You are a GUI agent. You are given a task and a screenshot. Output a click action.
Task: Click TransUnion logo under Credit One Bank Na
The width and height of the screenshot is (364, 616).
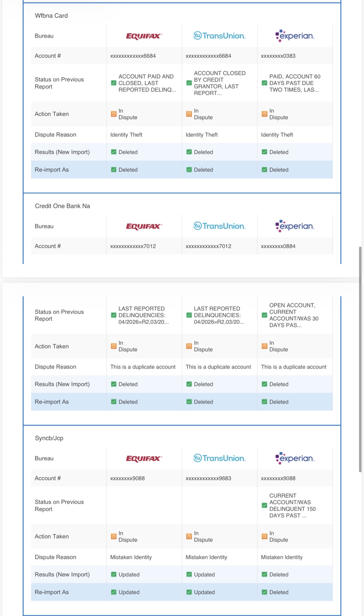[220, 226]
